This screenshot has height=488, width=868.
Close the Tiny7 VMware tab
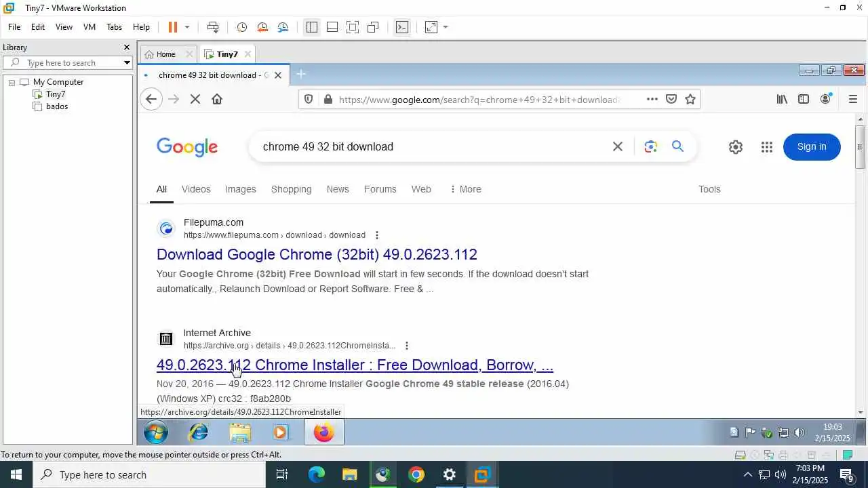click(x=248, y=54)
